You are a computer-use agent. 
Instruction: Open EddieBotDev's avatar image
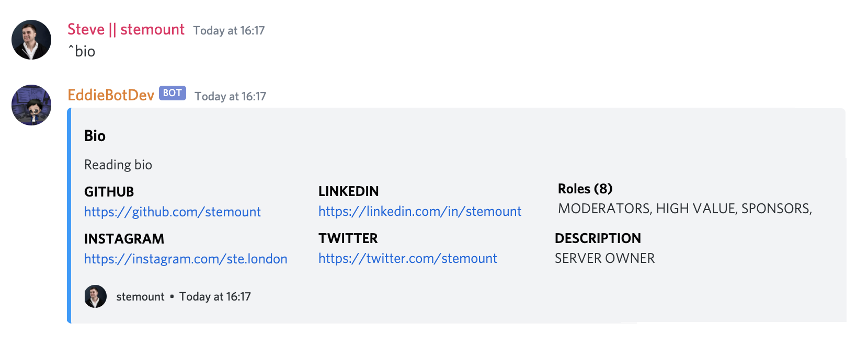[x=31, y=105]
